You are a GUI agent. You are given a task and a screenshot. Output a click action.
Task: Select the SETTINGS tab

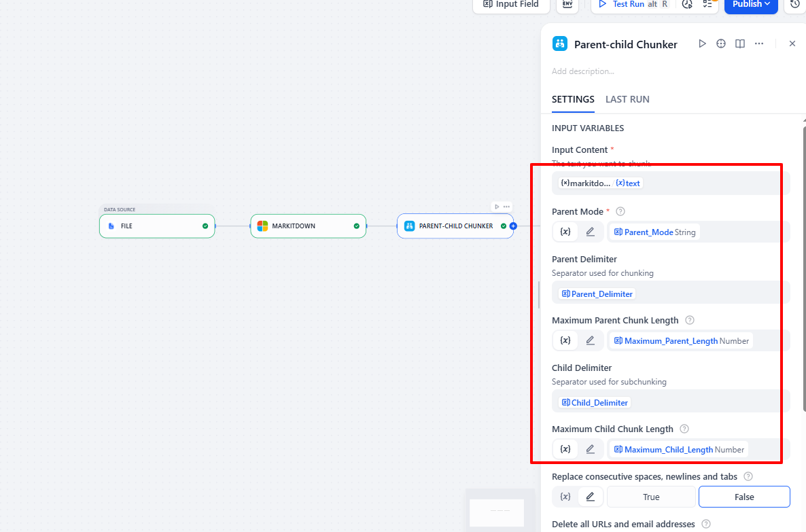[573, 99]
